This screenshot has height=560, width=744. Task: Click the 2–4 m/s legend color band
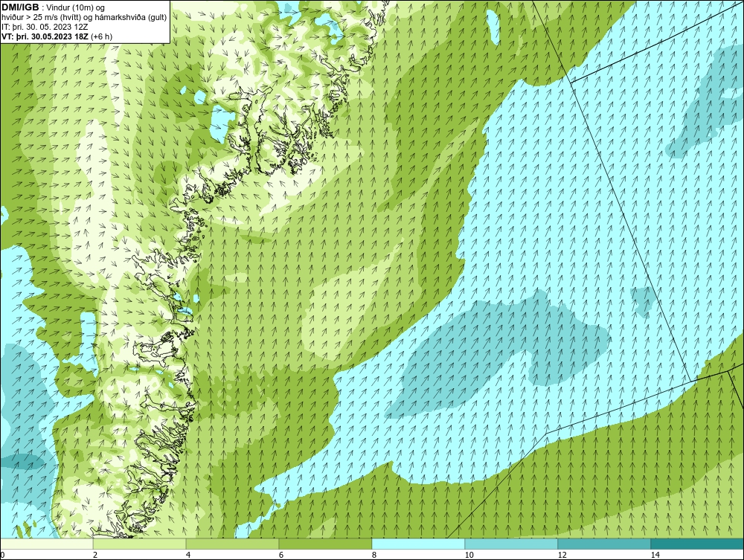click(x=140, y=544)
